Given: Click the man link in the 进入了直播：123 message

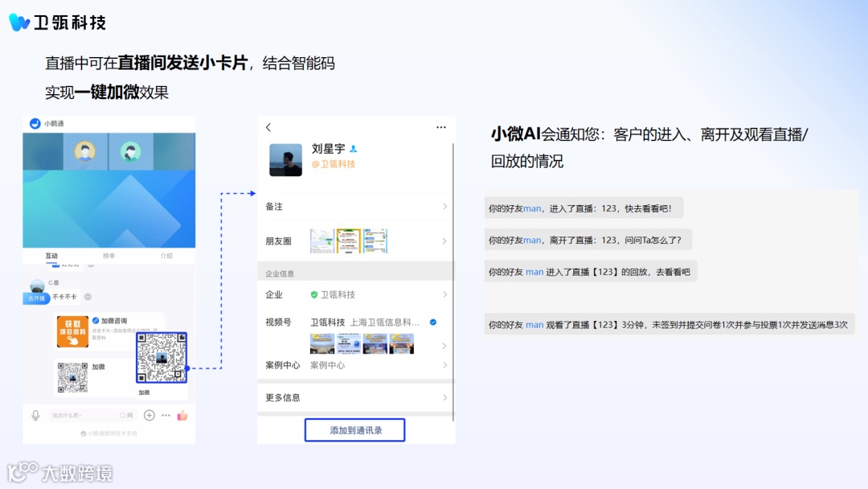Looking at the screenshot, I should point(532,209).
